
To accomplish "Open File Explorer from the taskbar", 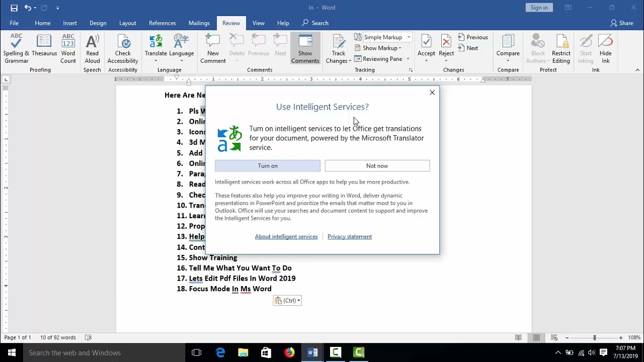I will click(243, 353).
